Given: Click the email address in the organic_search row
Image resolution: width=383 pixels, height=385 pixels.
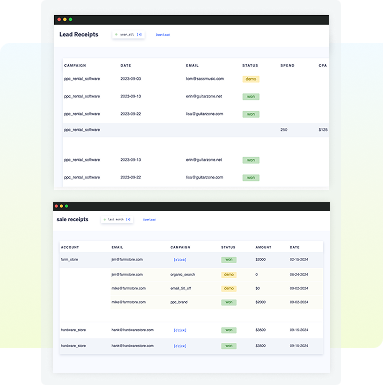Looking at the screenshot, I should (x=127, y=275).
